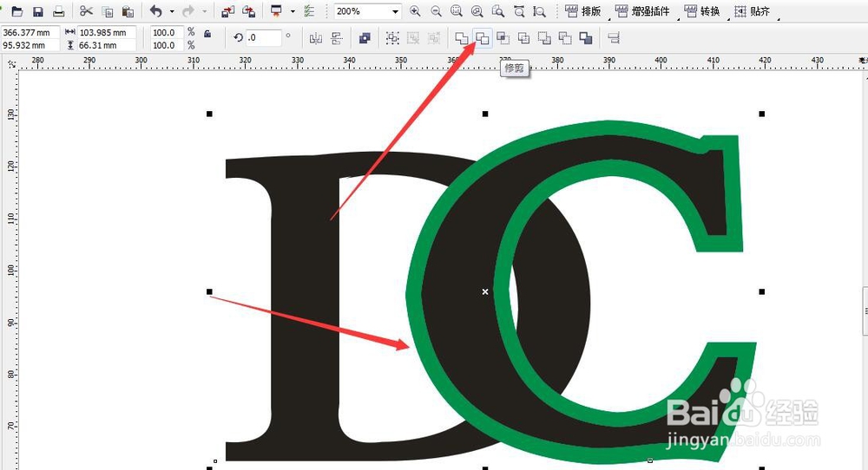Click the Redo arrow icon

point(188,11)
